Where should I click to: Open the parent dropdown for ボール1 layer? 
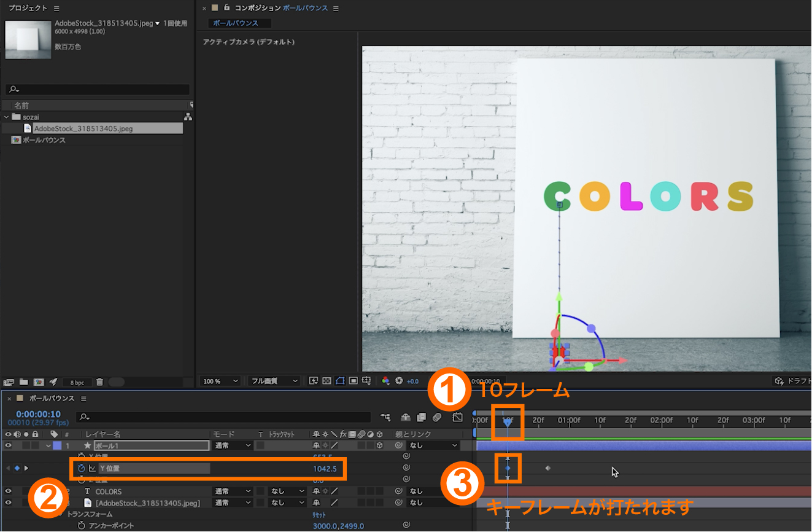[434, 445]
